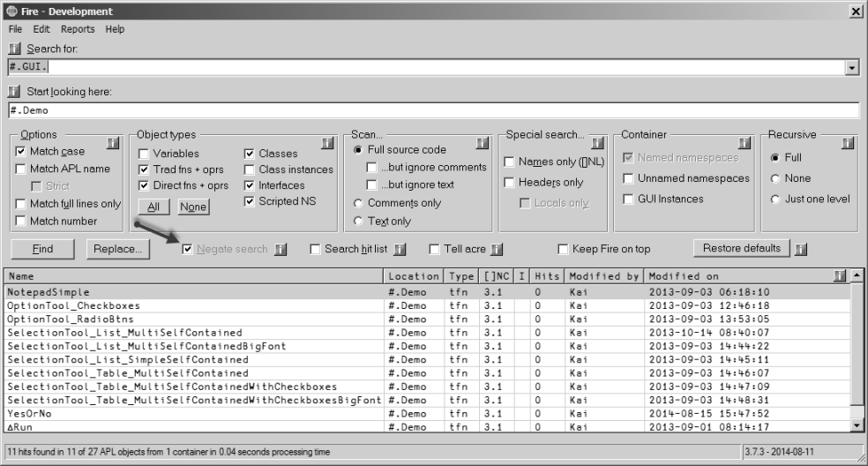868x466 pixels.
Task: Click results list scrollbar down arrow
Action: 857,426
